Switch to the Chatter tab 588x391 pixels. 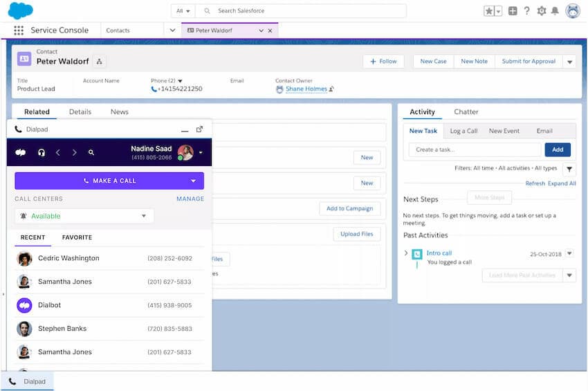click(x=466, y=112)
